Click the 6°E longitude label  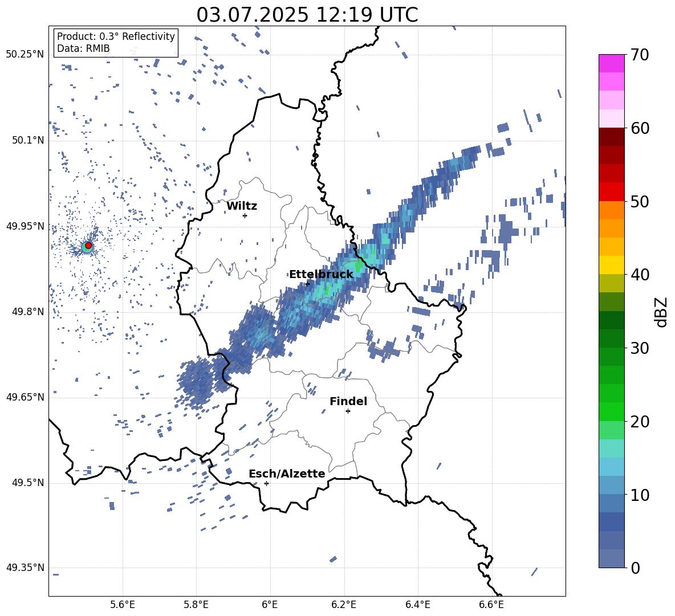point(270,605)
